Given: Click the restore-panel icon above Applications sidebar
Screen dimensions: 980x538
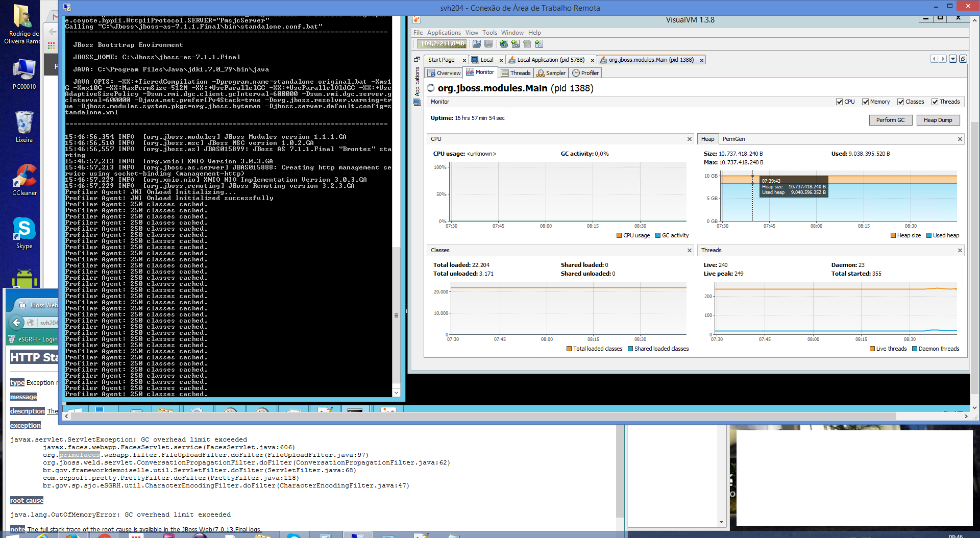Looking at the screenshot, I should coord(417,59).
